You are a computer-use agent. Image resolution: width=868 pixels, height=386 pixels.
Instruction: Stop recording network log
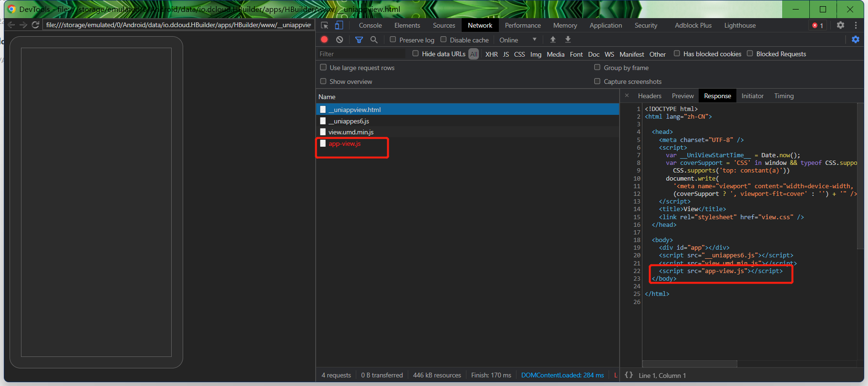[324, 40]
